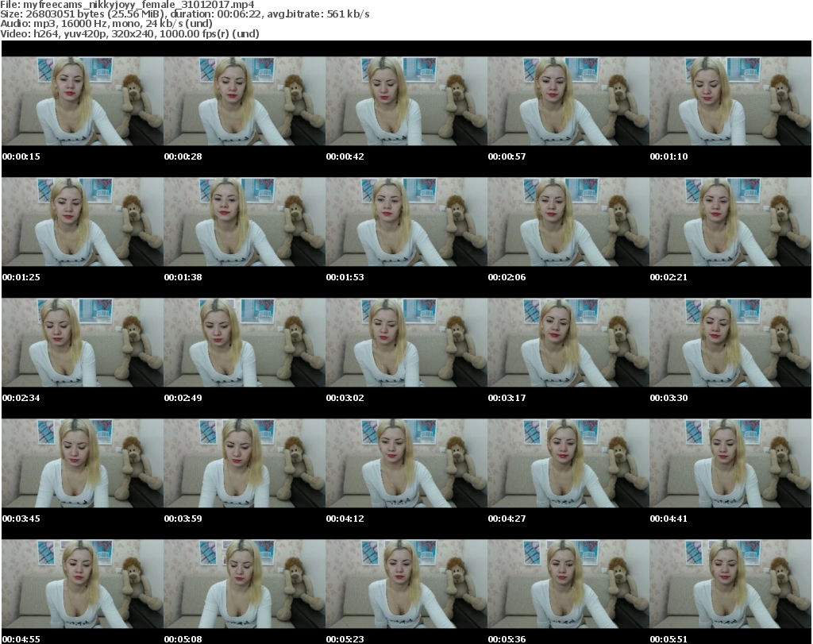Click the timestamp label 00:05:23
813x644 pixels.
click(345, 639)
